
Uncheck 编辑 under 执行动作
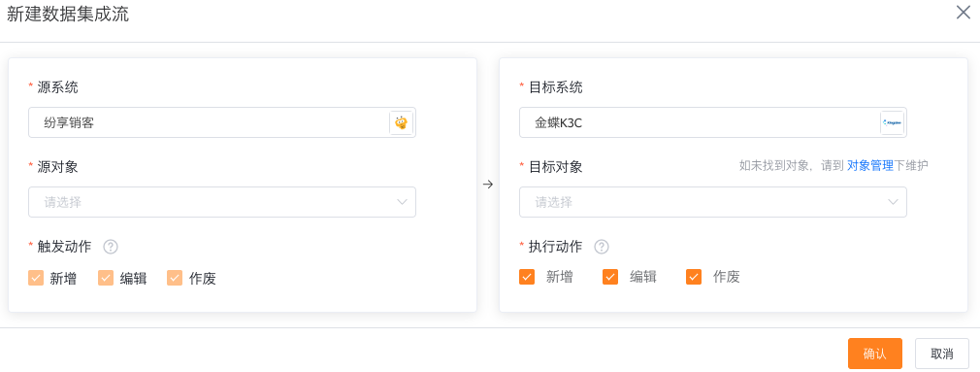[610, 277]
